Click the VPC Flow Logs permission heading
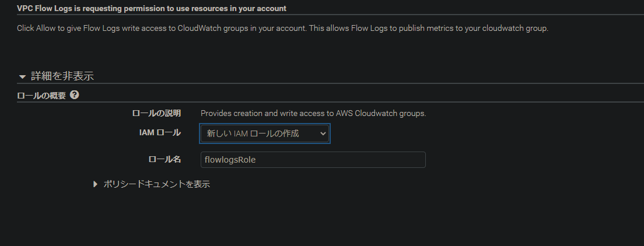 [x=152, y=8]
